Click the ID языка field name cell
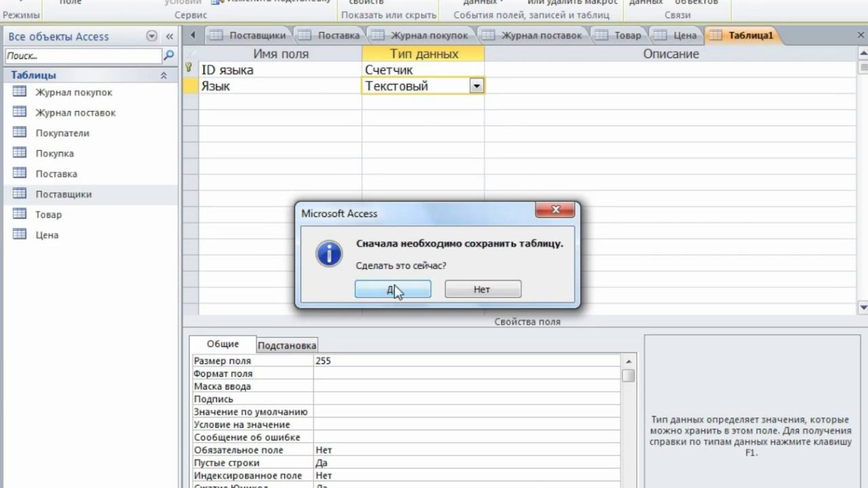868x488 pixels. 280,69
